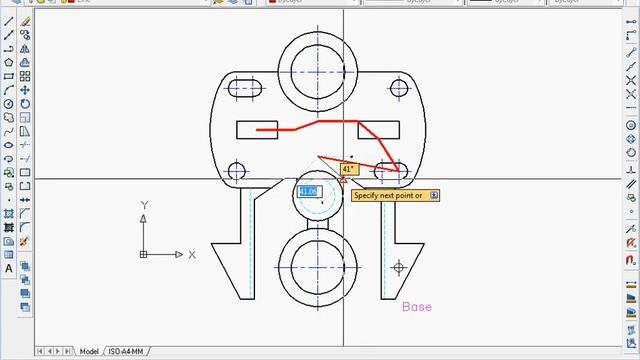Select the Fillet tool
Viewport: 640px width, 360px height.
coord(25,227)
